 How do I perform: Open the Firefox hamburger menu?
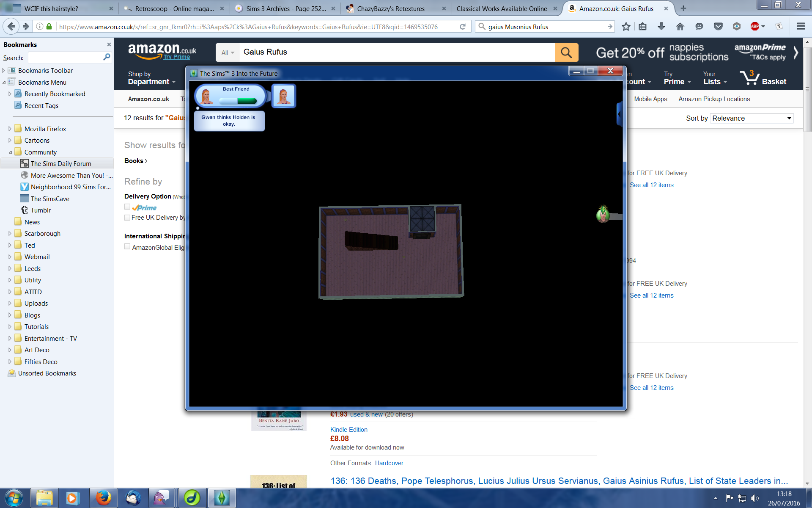pyautogui.click(x=801, y=27)
